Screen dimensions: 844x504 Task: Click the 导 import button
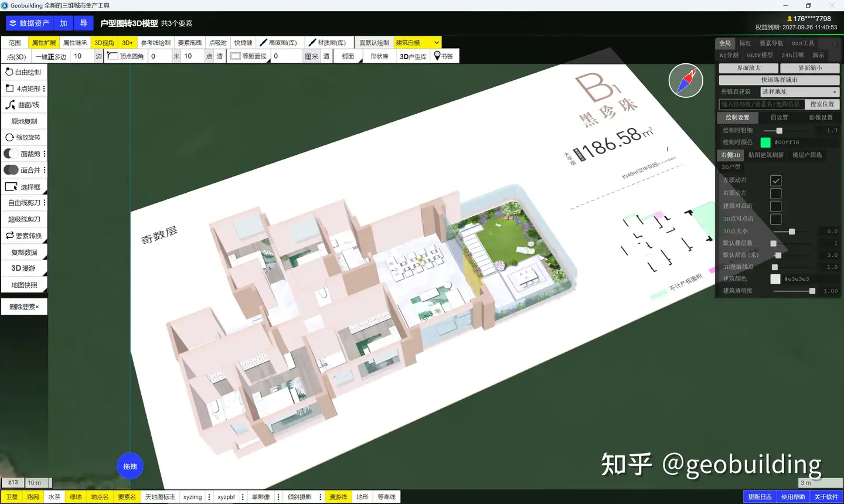84,23
